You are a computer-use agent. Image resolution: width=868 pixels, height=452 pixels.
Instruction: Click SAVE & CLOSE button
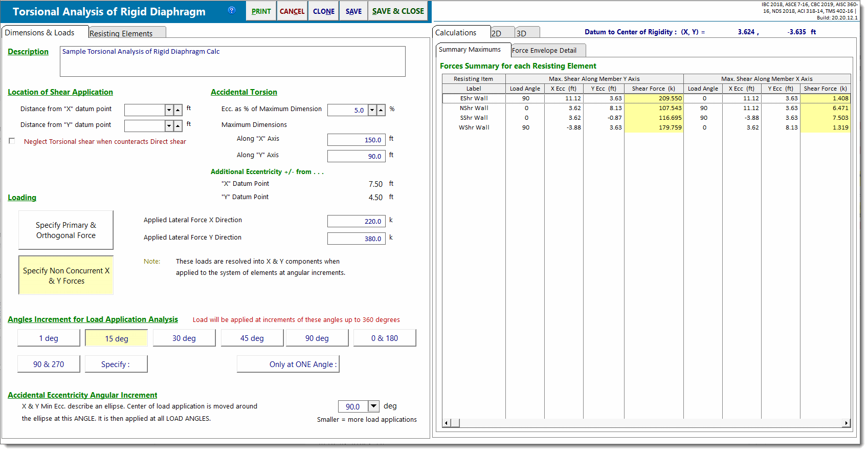398,11
